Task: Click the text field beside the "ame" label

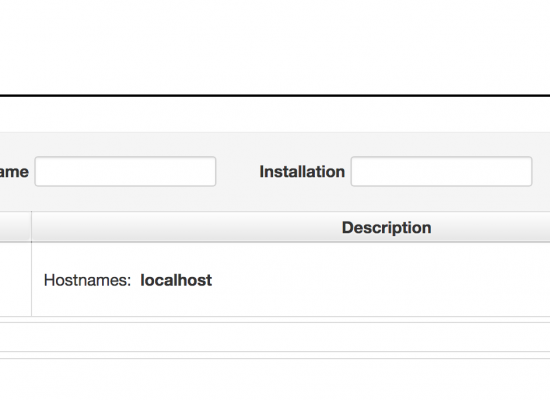Action: [125, 171]
